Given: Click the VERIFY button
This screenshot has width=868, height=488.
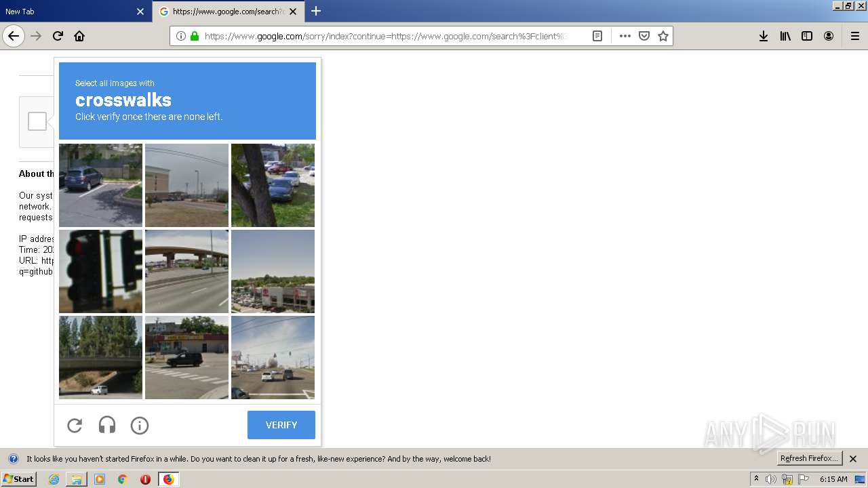Looking at the screenshot, I should [281, 425].
